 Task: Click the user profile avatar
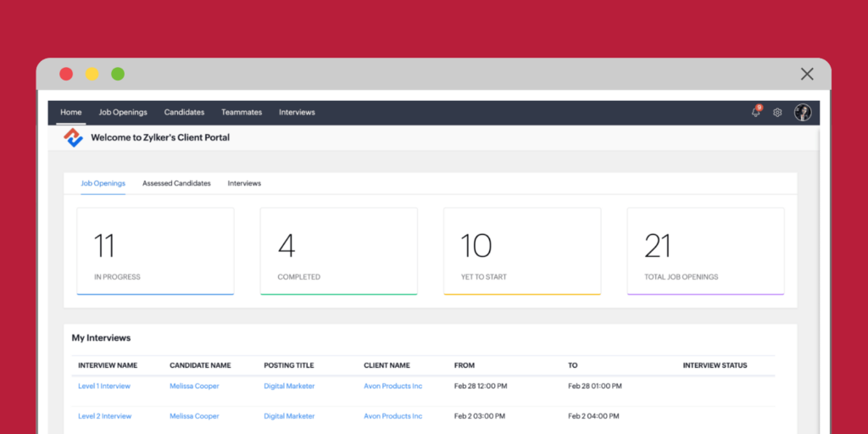(803, 113)
